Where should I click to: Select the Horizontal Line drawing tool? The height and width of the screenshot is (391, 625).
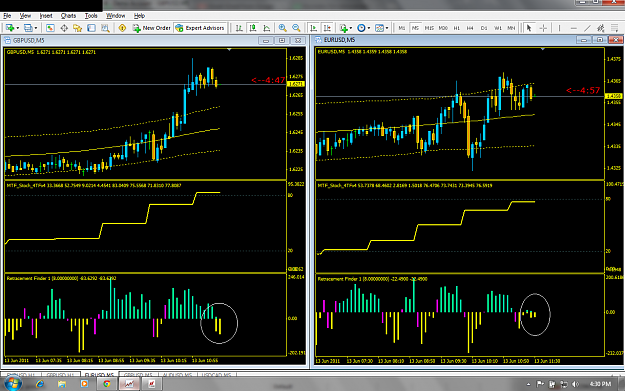[574, 28]
